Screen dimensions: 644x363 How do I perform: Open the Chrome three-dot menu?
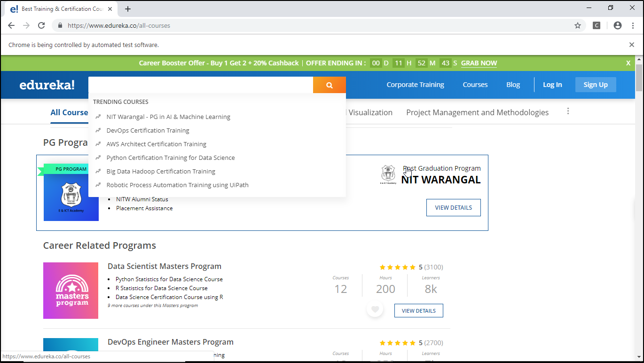[632, 25]
